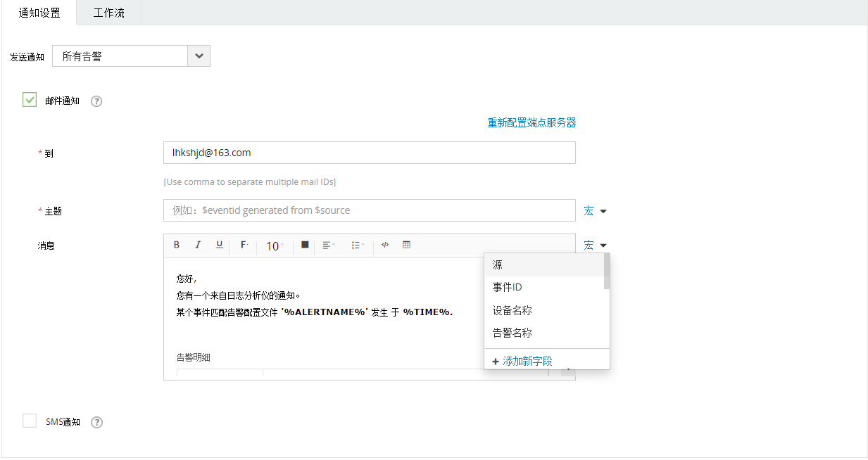Open bullet list options in editor
Viewport: 868px width, 460px height.
click(358, 245)
